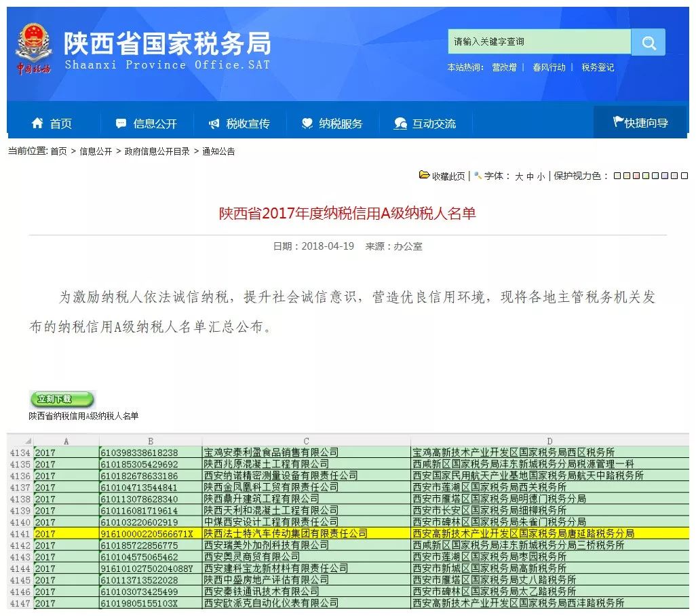
Task: Click the 陕西省纳税信用A级纳税人名单 file link
Action: 83,416
